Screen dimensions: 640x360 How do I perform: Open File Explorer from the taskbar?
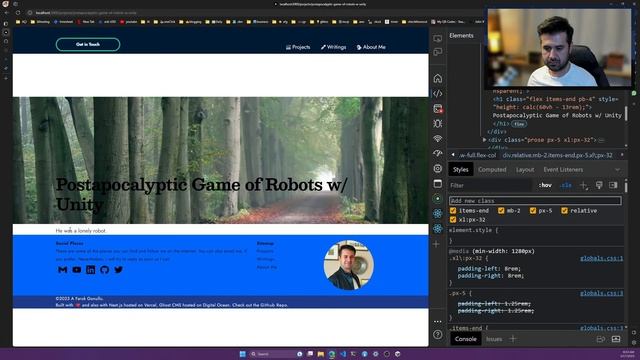(x=321, y=354)
